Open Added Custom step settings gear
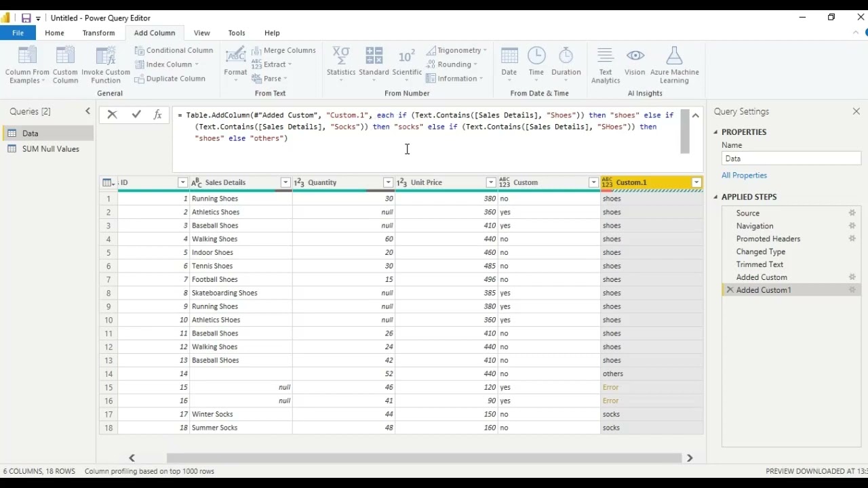Viewport: 868px width, 488px height. click(852, 277)
